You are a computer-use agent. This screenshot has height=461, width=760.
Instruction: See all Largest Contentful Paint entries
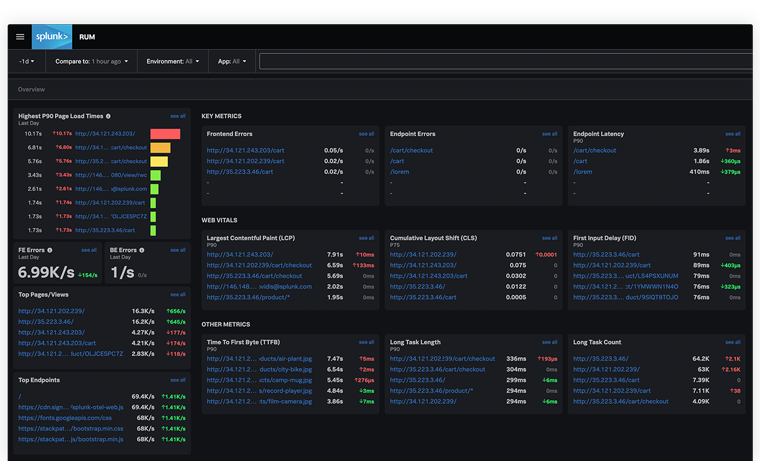(366, 238)
